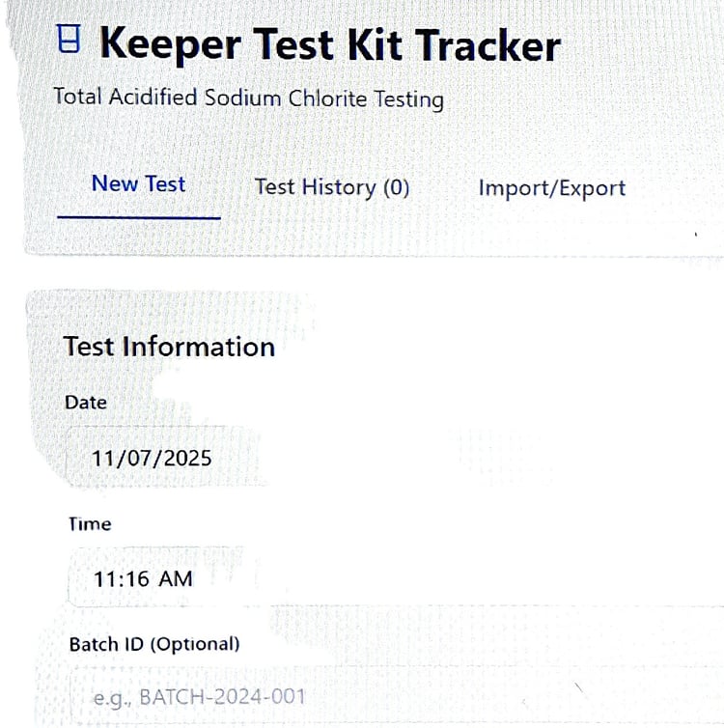Switch to the New Test tab
The width and height of the screenshot is (724, 728).
[138, 183]
